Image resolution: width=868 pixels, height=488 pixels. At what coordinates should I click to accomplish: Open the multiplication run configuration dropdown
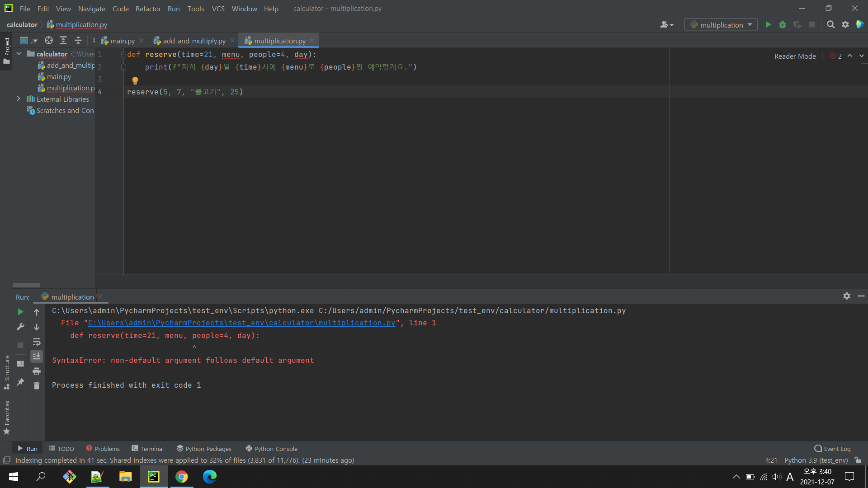tap(721, 25)
